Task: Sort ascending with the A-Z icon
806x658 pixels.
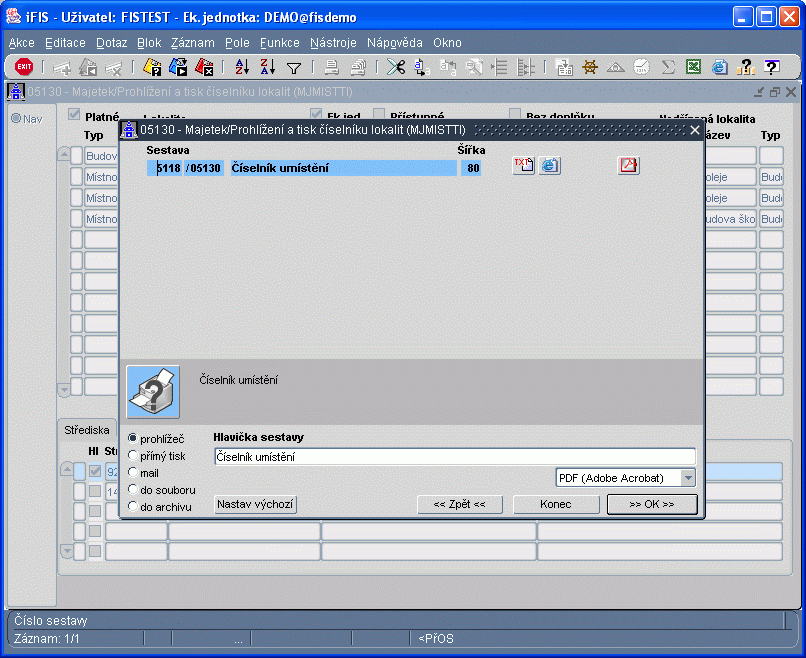Action: (x=242, y=67)
